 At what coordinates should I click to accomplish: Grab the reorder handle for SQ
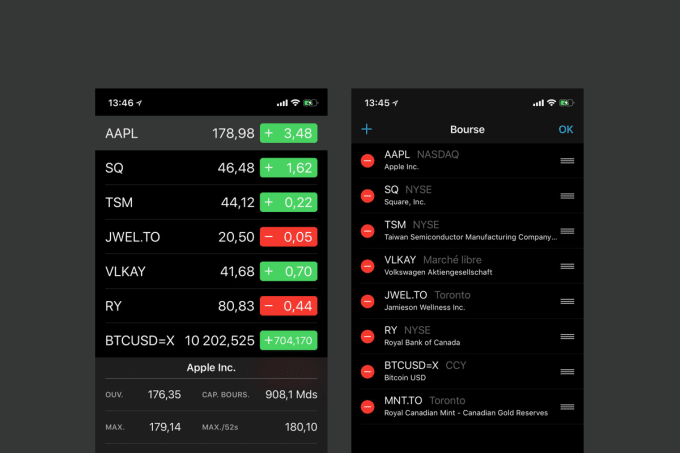(567, 196)
